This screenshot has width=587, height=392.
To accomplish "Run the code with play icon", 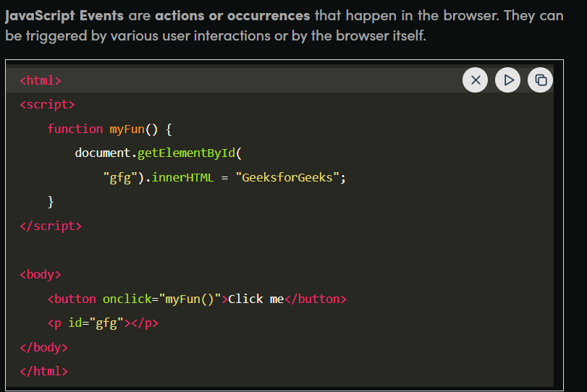I will (507, 80).
